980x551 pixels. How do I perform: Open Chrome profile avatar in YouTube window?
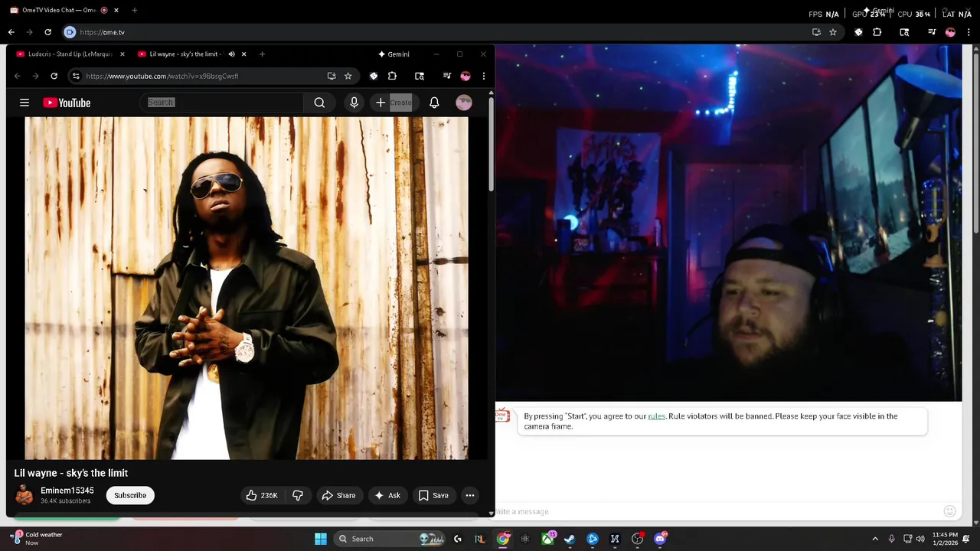(465, 76)
